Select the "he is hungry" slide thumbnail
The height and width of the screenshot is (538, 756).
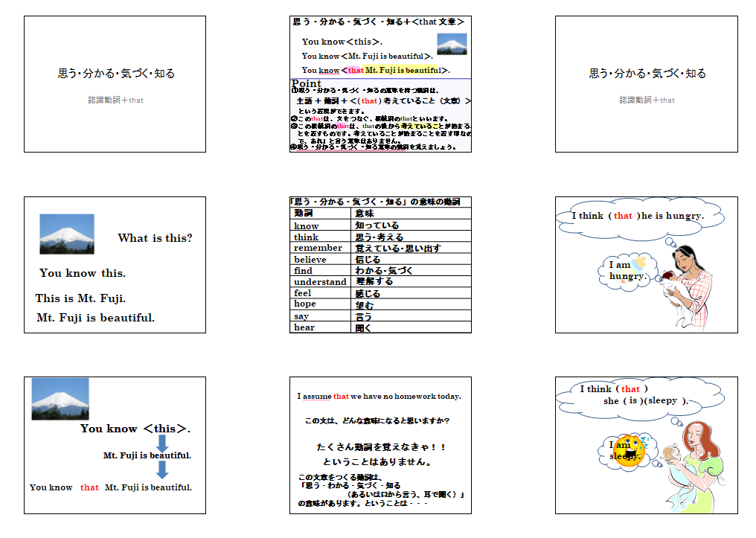pyautogui.click(x=646, y=265)
